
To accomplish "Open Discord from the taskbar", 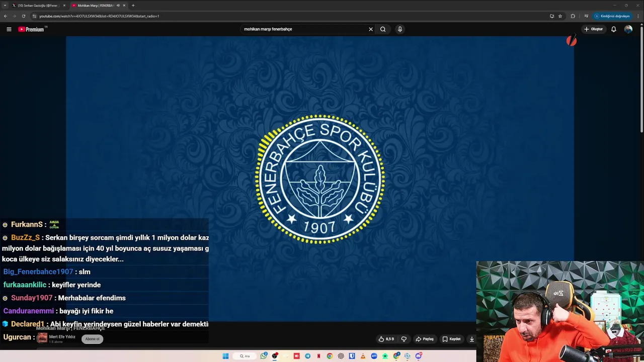I will tap(419, 356).
